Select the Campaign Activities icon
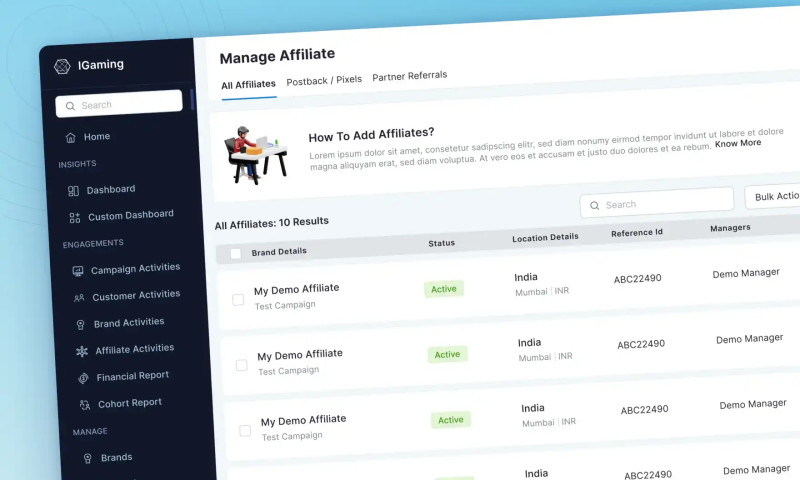The image size is (800, 480). tap(78, 271)
